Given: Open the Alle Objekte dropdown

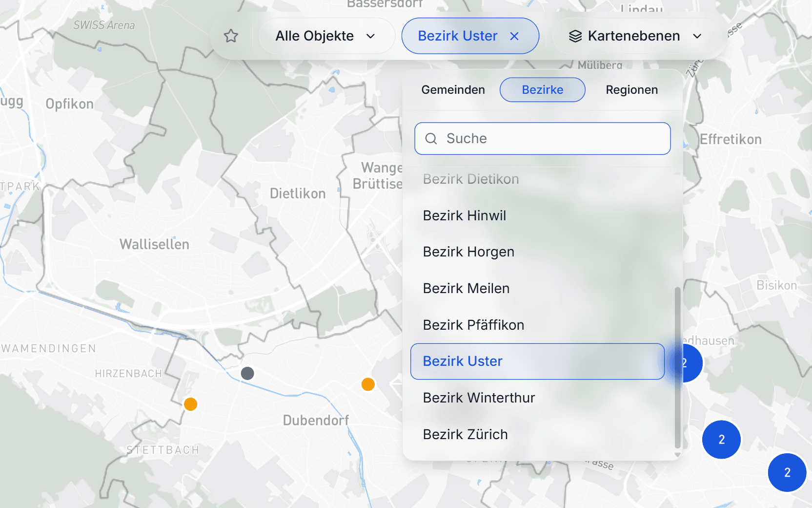Looking at the screenshot, I should (326, 36).
